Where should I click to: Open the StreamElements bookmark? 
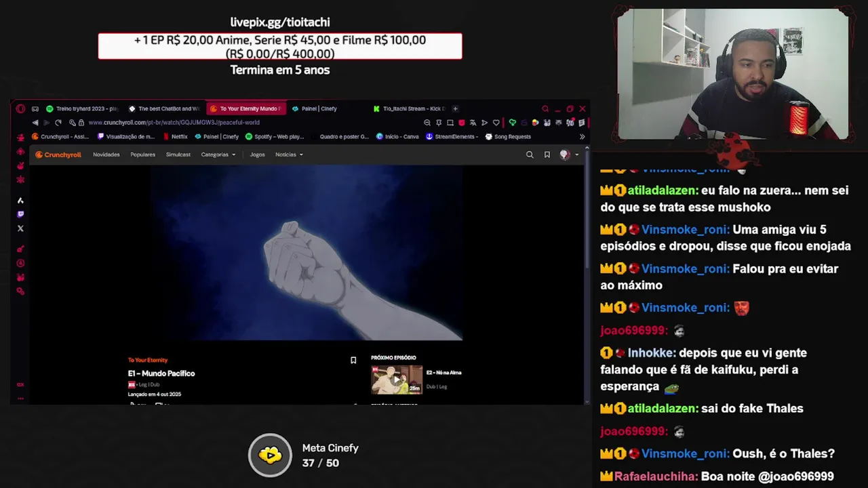coord(452,136)
